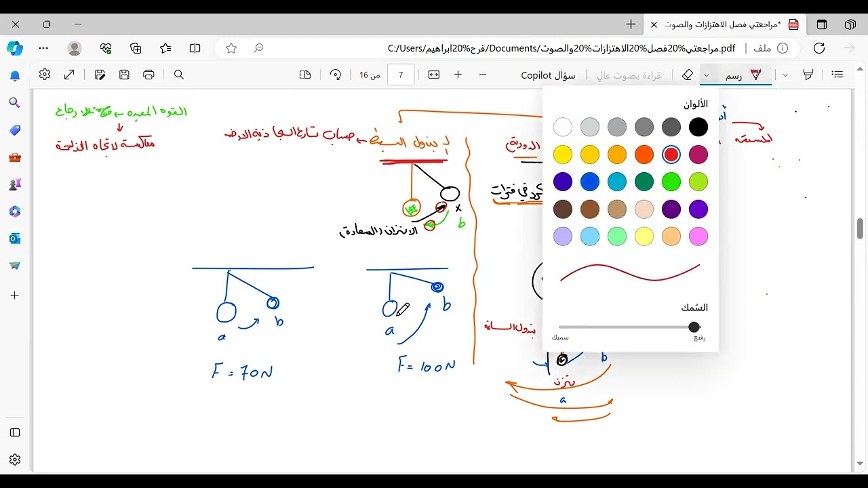Choose the dark brown color swatch
The height and width of the screenshot is (488, 868).
pyautogui.click(x=563, y=209)
